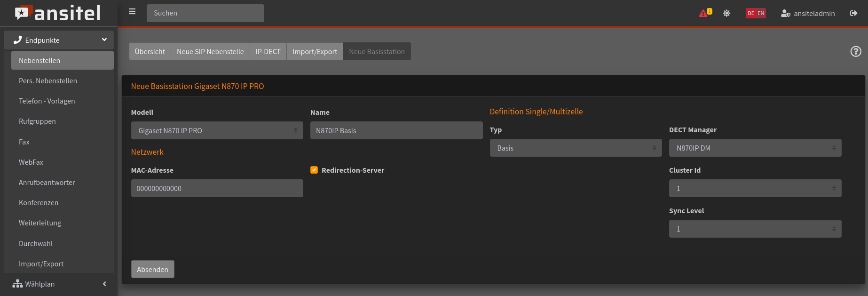The height and width of the screenshot is (296, 868).
Task: Open the warning alert notification icon
Action: 704,13
